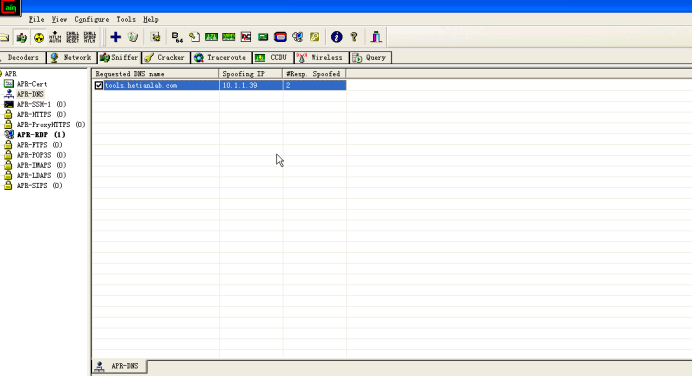Screen dimensions: 692x376
Task: Click the blue plus Add to list icon
Action: [116, 37]
